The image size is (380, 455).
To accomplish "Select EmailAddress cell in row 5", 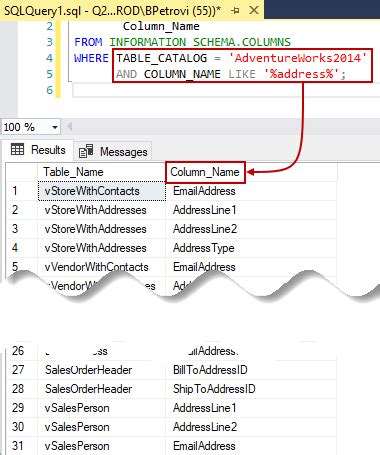I will click(x=251, y=267).
